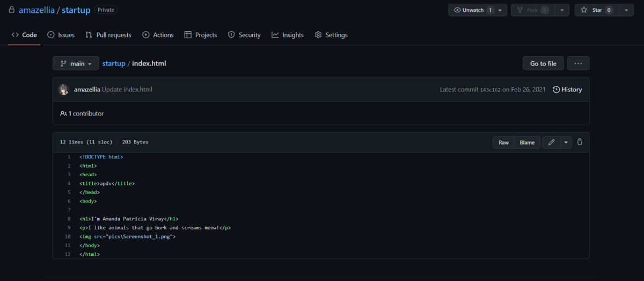The width and height of the screenshot is (644, 281).
Task: Click the private repository lock icon
Action: pyautogui.click(x=12, y=10)
